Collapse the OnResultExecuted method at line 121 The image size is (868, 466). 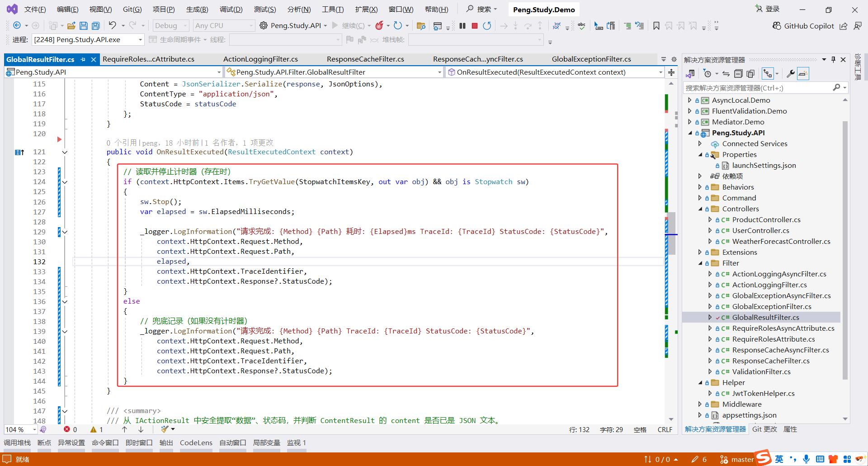pyautogui.click(x=65, y=152)
